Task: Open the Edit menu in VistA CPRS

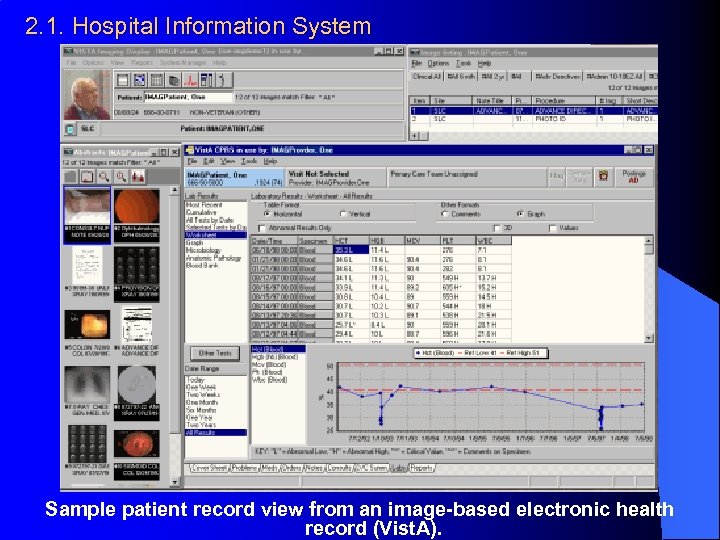Action: click(209, 162)
